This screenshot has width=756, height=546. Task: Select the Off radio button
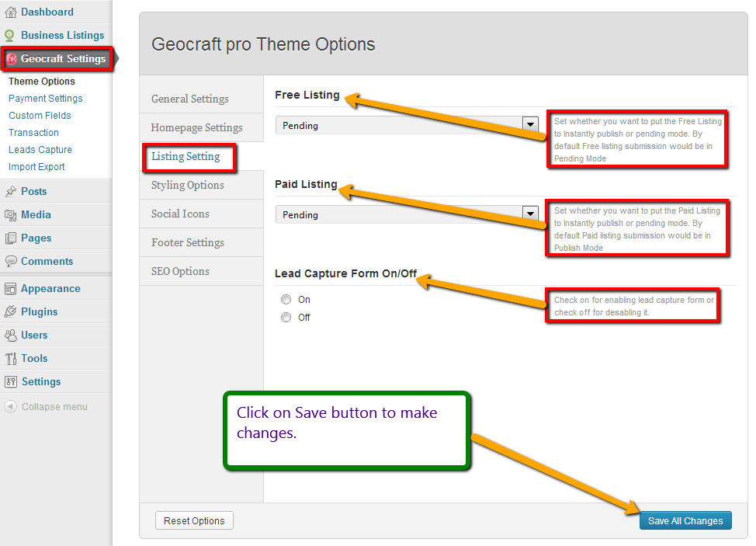(286, 318)
